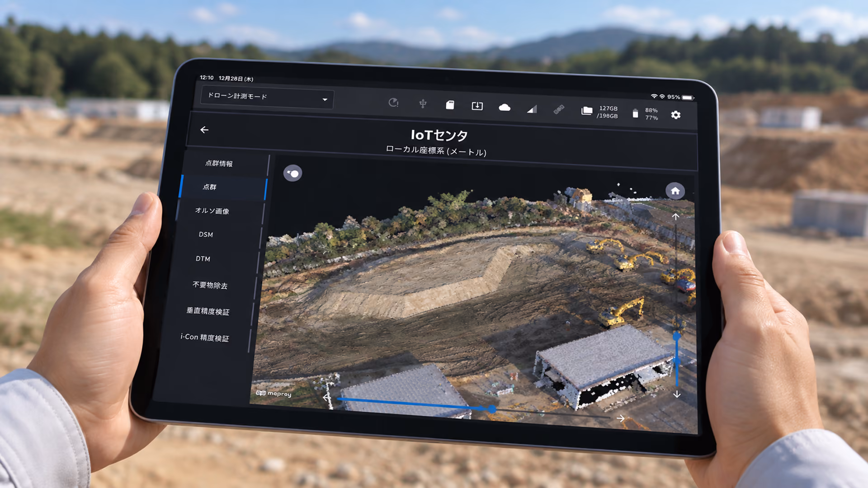
Task: Click the 12月28日(木) date in status bar
Action: coord(236,79)
